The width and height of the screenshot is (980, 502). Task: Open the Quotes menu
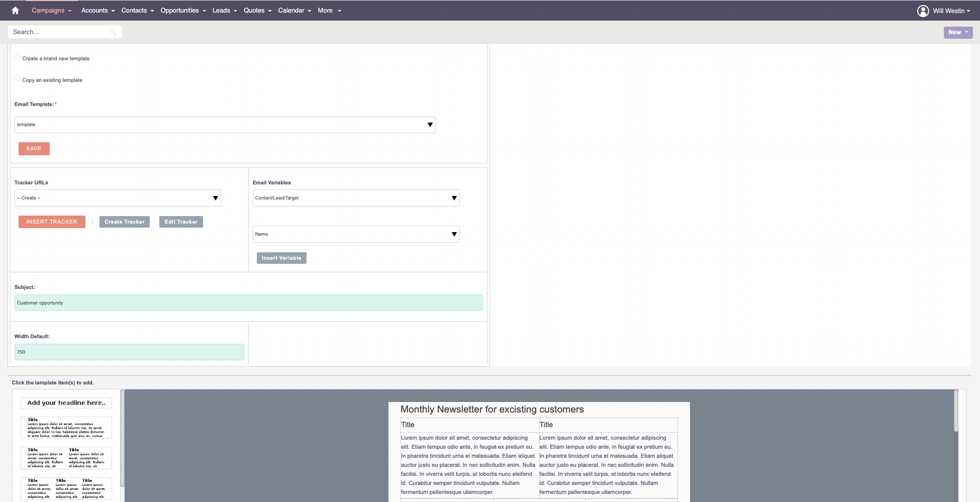click(258, 10)
